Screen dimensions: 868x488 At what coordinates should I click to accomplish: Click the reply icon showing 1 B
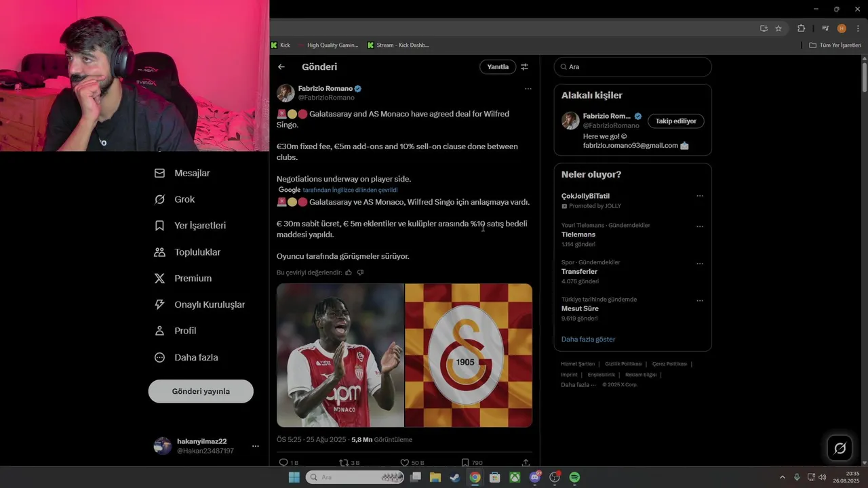coord(289,462)
